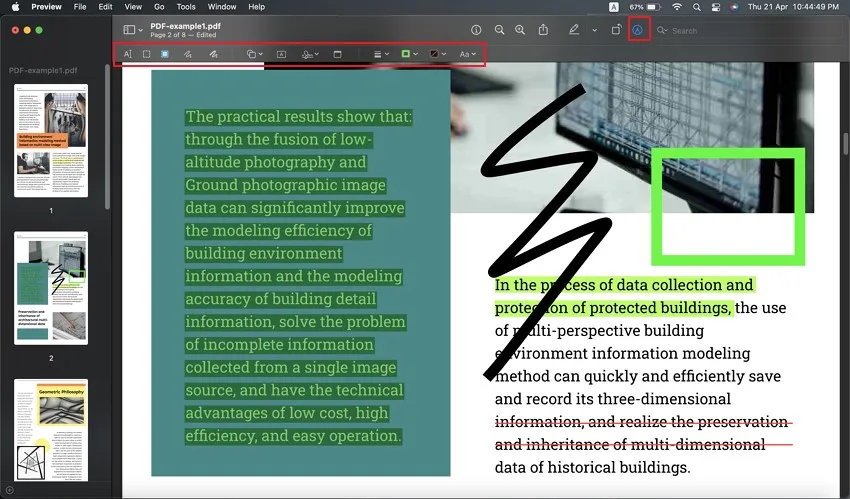Toggle the Markup Toolbar button
The image size is (850, 499).
(x=639, y=30)
